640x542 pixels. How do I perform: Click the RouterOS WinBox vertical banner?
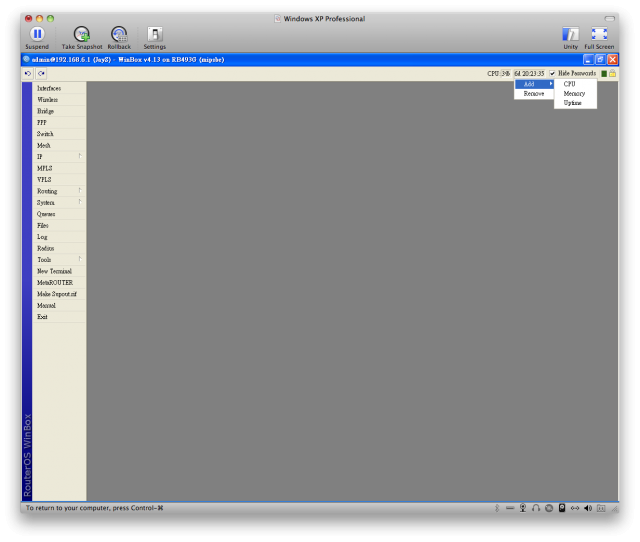(x=27, y=291)
